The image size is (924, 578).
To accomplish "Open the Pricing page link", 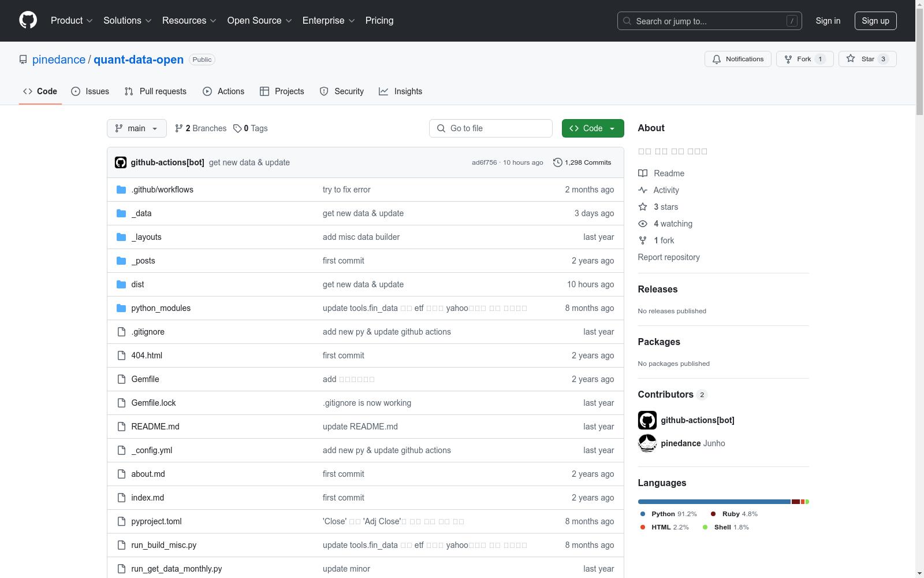I will click(379, 21).
